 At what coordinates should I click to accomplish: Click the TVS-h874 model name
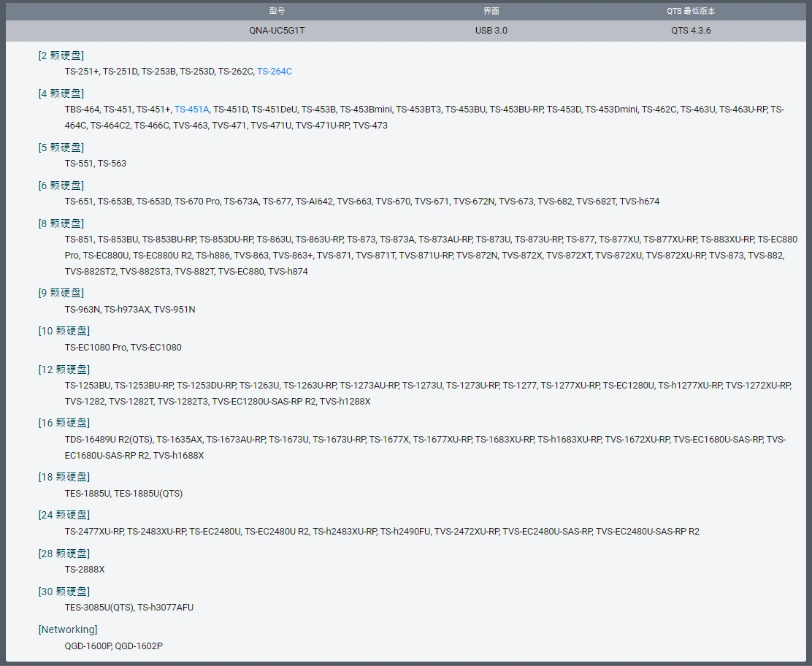[288, 272]
